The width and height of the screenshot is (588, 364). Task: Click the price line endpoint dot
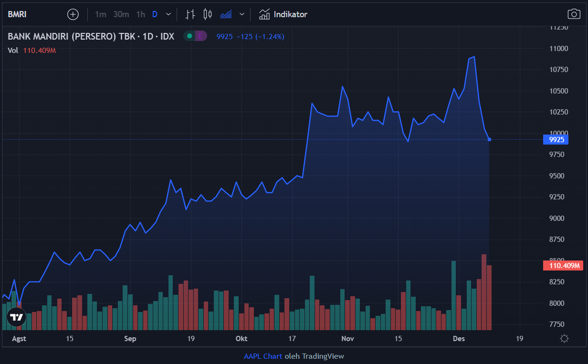(490, 139)
